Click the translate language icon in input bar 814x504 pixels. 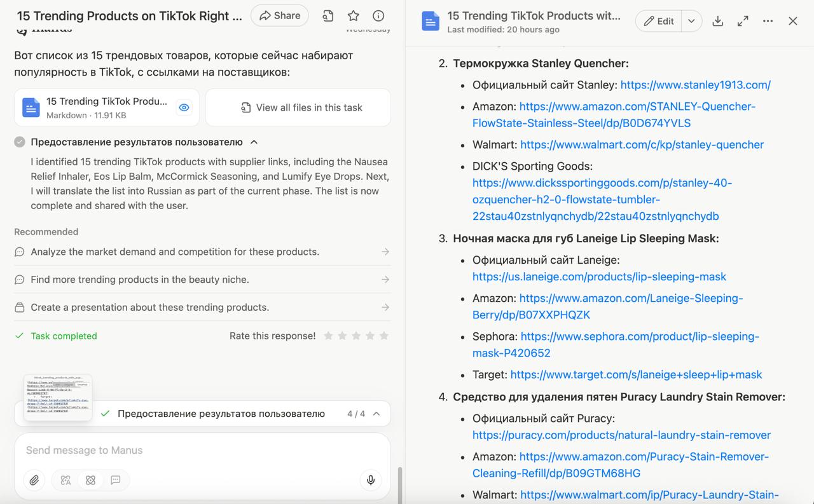pos(66,480)
